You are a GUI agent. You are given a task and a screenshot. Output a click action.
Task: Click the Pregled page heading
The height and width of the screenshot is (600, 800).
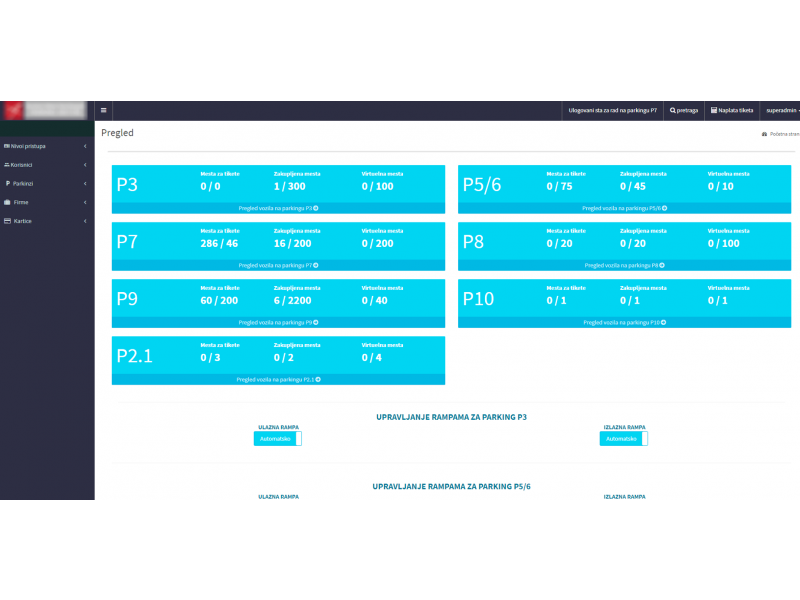point(117,133)
